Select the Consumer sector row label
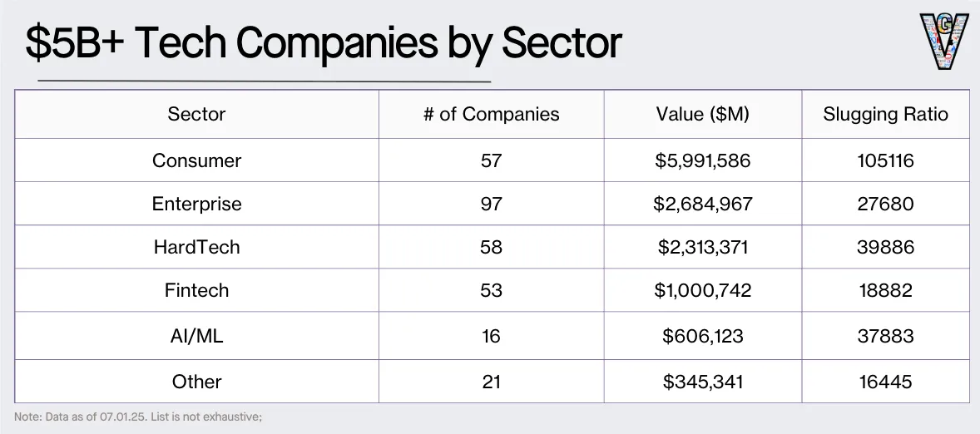Viewport: 980px width, 434px height. coord(196,160)
